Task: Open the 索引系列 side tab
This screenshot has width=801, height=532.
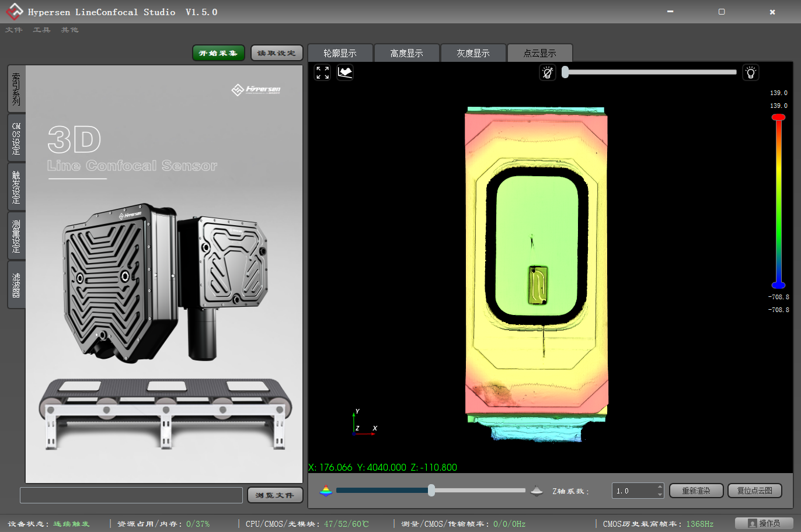Action: (16, 89)
